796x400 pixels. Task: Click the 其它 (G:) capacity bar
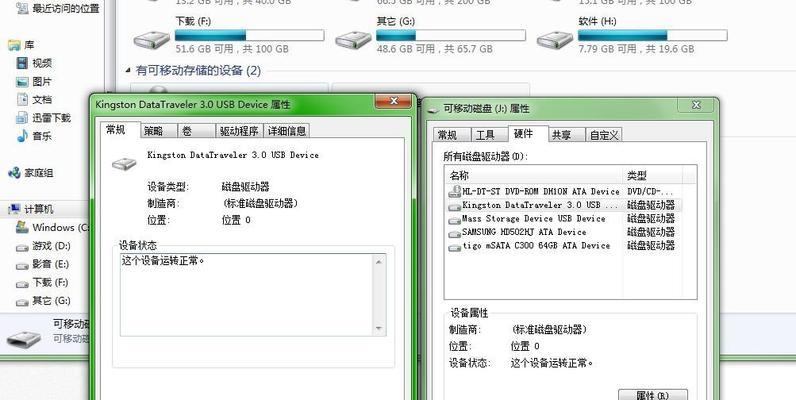(451, 35)
